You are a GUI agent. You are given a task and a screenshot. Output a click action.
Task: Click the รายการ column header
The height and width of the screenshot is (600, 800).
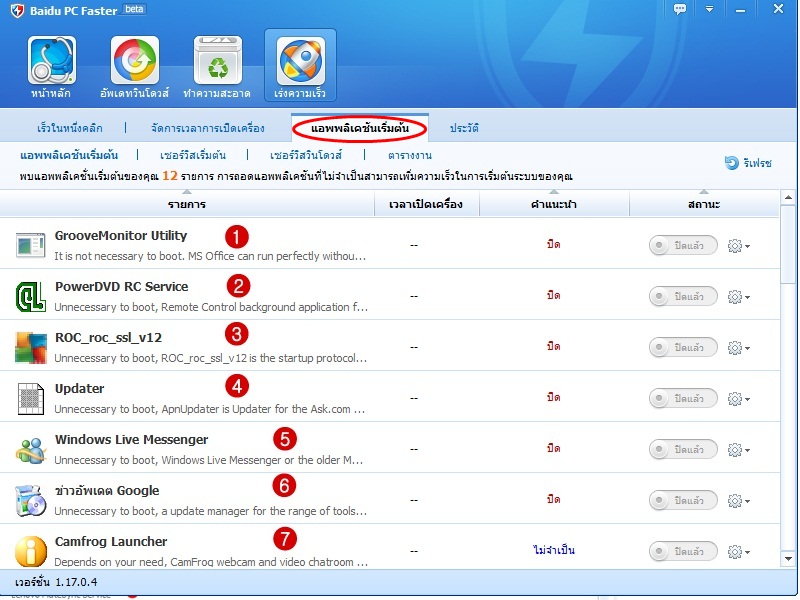185,203
